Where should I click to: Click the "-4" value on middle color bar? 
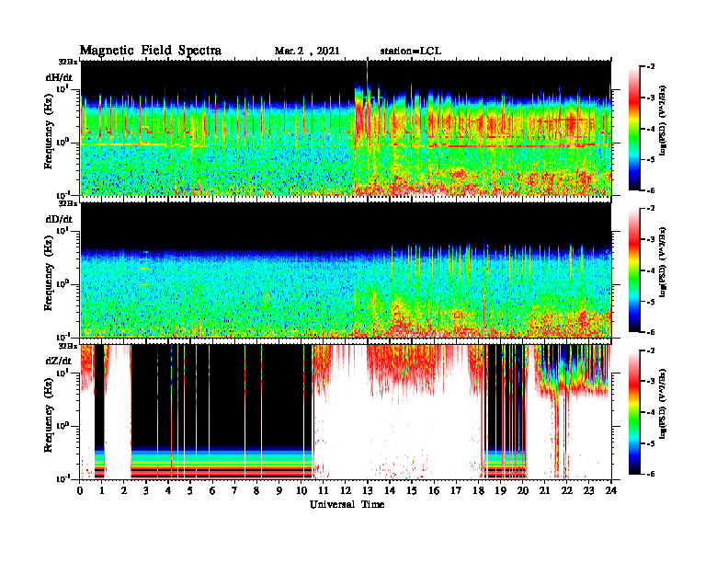coord(649,270)
